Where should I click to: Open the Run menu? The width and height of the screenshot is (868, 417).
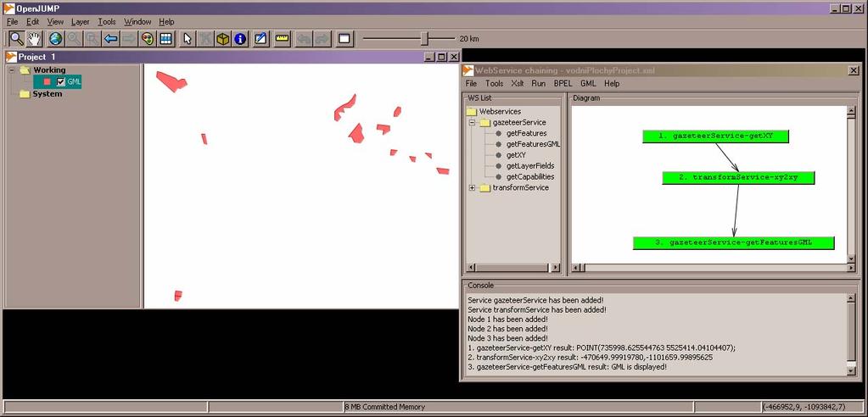[539, 84]
